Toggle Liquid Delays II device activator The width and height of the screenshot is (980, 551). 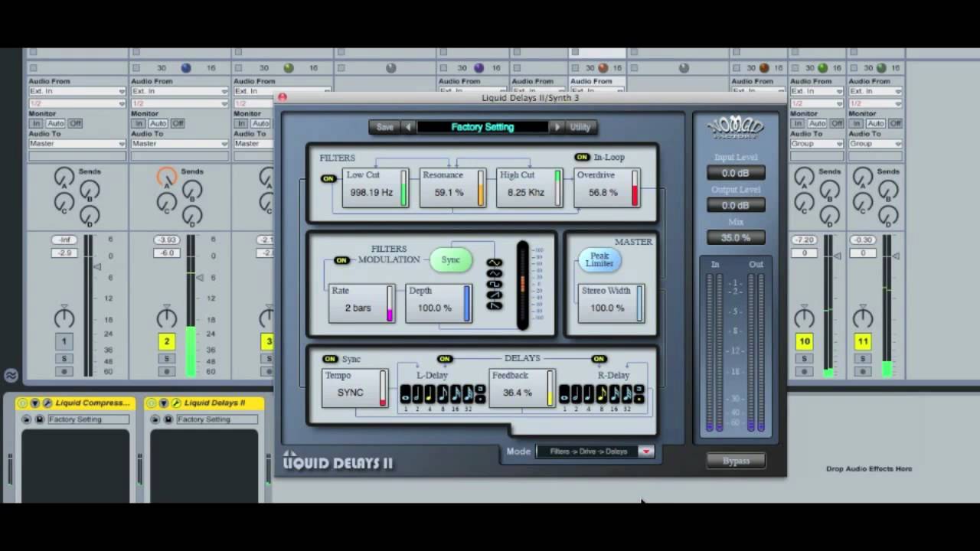point(151,403)
